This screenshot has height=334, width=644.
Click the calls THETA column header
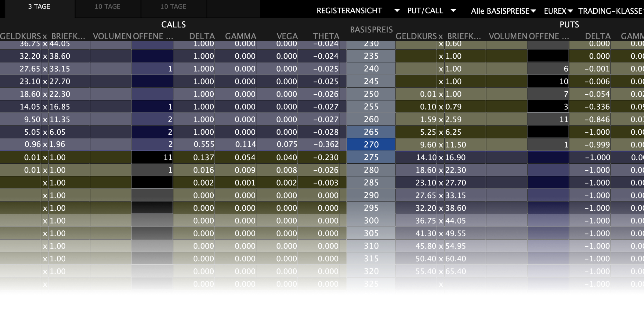pyautogui.click(x=326, y=36)
